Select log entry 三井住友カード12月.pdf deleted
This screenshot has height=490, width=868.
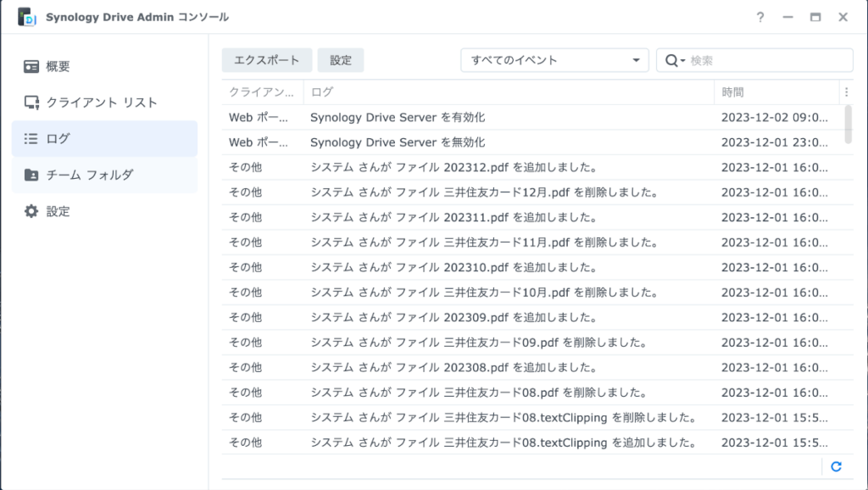click(537, 192)
